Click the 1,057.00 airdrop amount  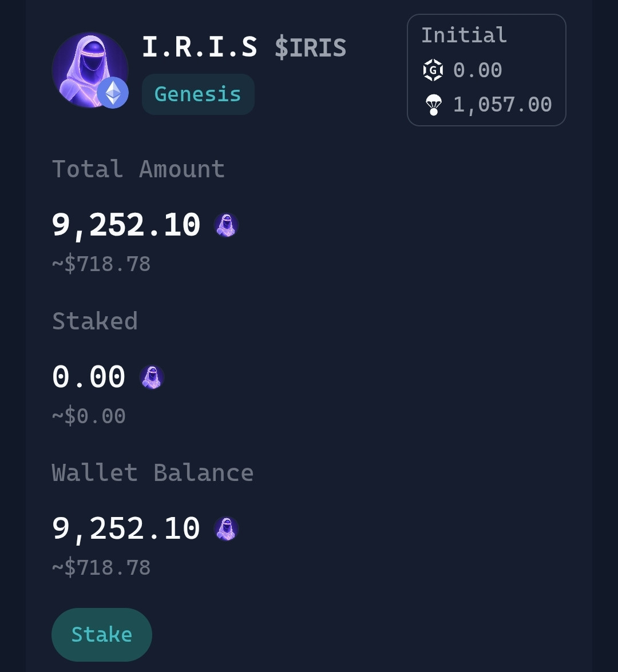click(x=502, y=105)
